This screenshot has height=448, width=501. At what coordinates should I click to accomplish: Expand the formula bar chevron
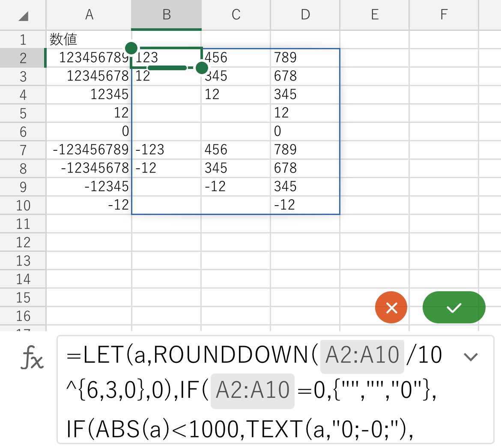tap(470, 357)
